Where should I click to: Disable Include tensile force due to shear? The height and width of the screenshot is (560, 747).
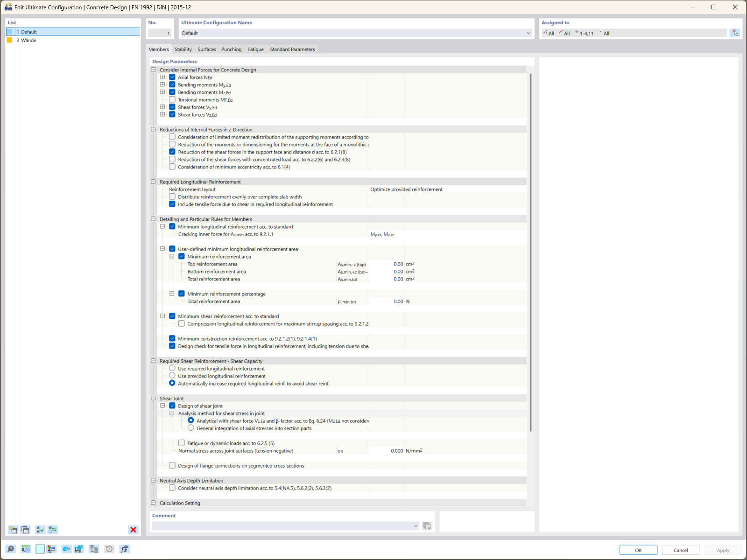pos(172,204)
